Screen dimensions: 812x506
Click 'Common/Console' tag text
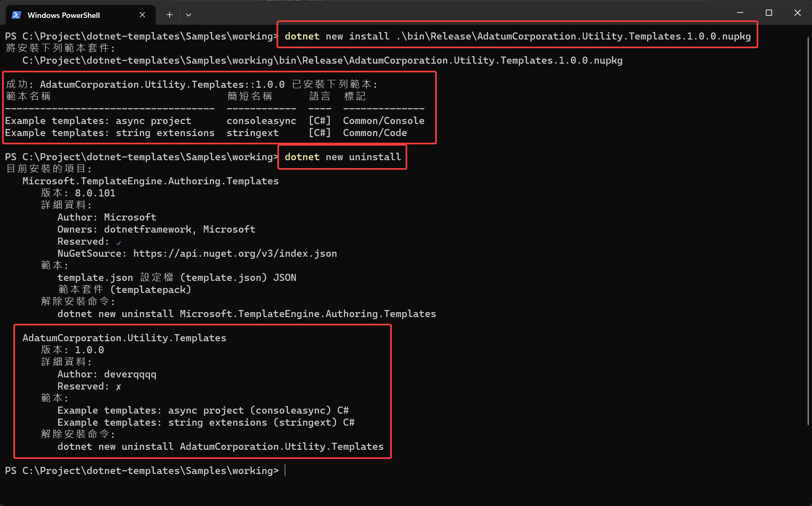[x=384, y=121]
